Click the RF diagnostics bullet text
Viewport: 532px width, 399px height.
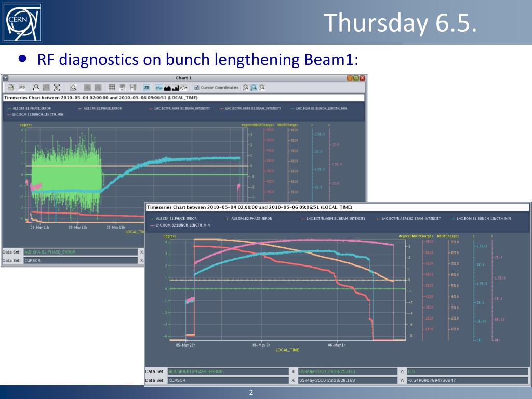198,59
